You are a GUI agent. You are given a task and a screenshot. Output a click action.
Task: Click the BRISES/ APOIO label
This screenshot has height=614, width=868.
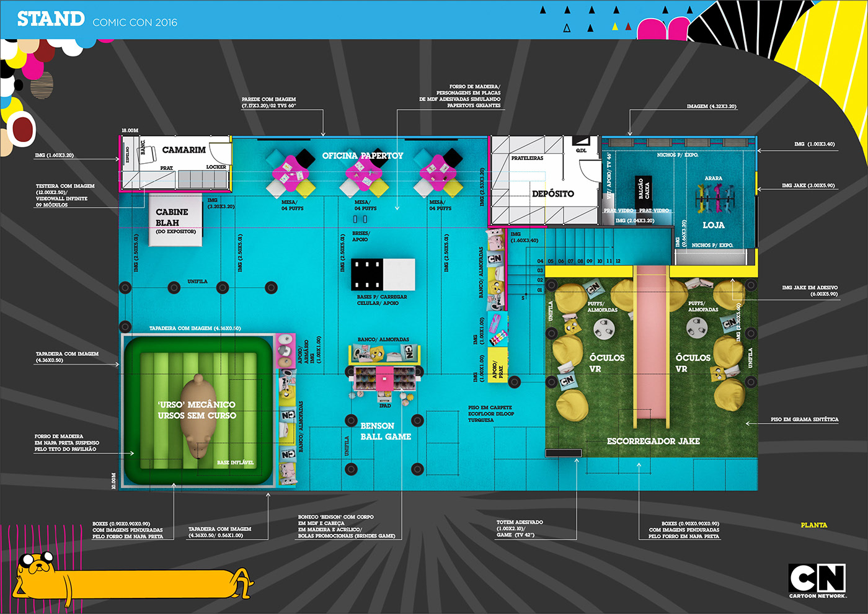click(361, 236)
